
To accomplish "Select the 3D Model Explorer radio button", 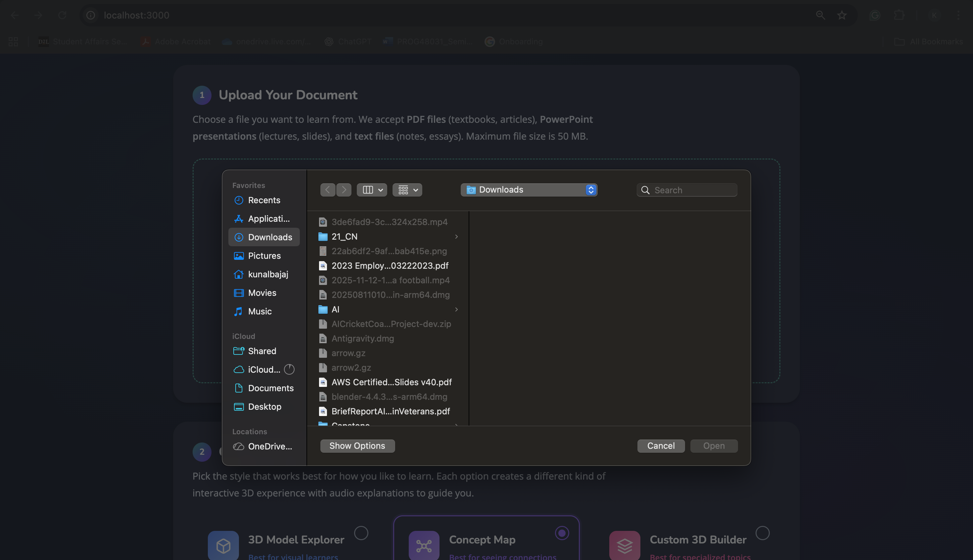I will (361, 533).
